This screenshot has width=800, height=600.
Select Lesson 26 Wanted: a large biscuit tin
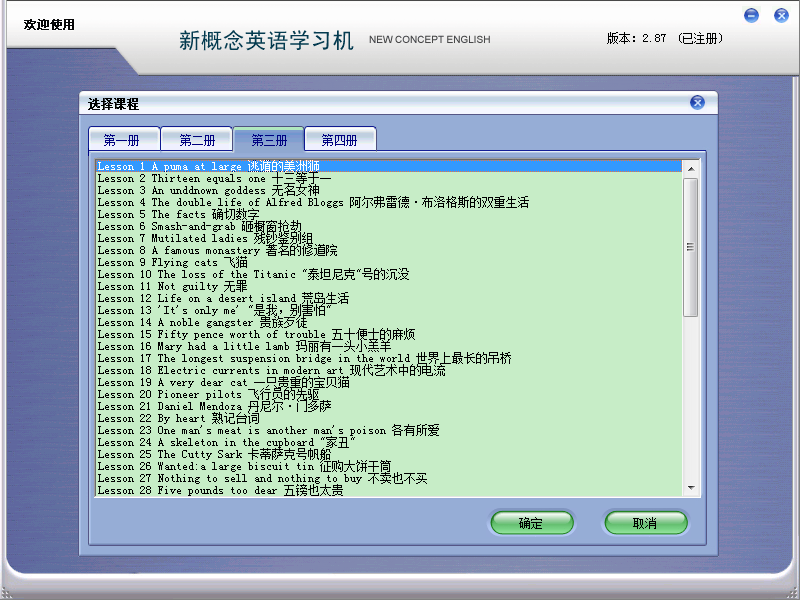point(389,466)
